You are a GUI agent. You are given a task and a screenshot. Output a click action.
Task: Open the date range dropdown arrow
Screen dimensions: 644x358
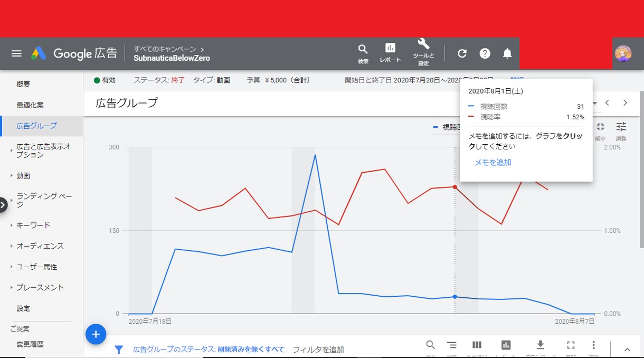(595, 103)
